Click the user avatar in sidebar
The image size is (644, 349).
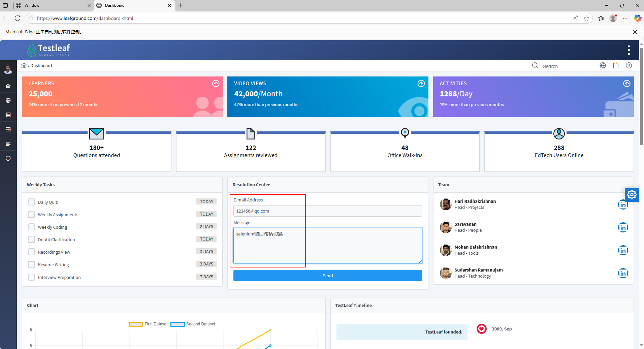point(8,69)
